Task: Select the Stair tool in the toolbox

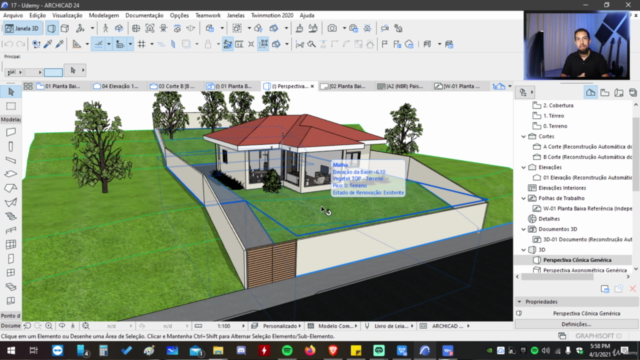Action: coord(11,216)
